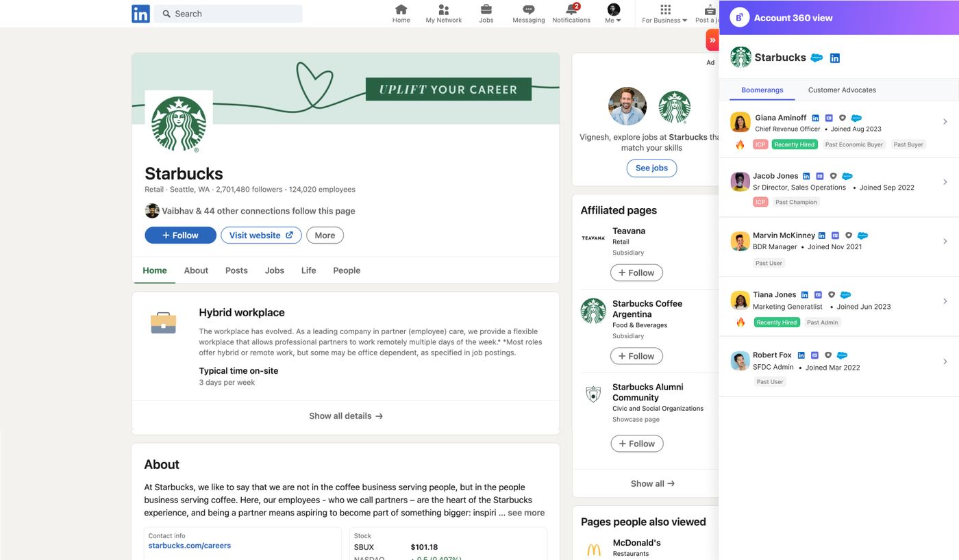Follow Starbucks Alumni Community page
Viewport: 959px width, 560px height.
point(636,444)
